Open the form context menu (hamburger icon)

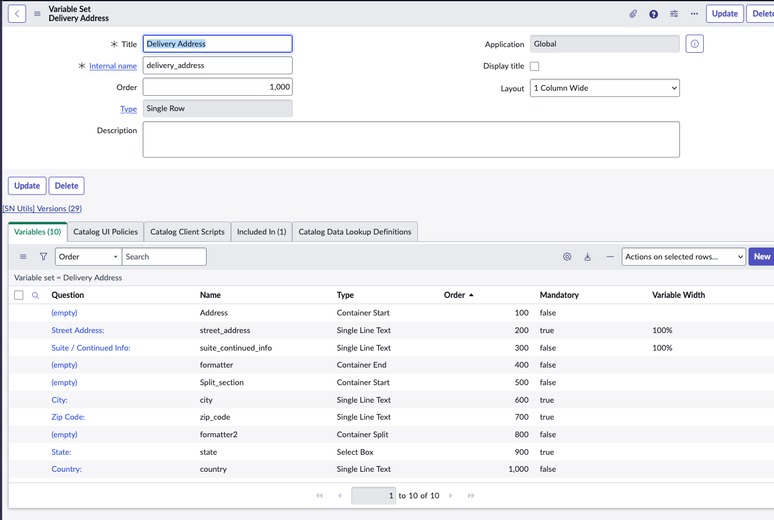pos(38,14)
